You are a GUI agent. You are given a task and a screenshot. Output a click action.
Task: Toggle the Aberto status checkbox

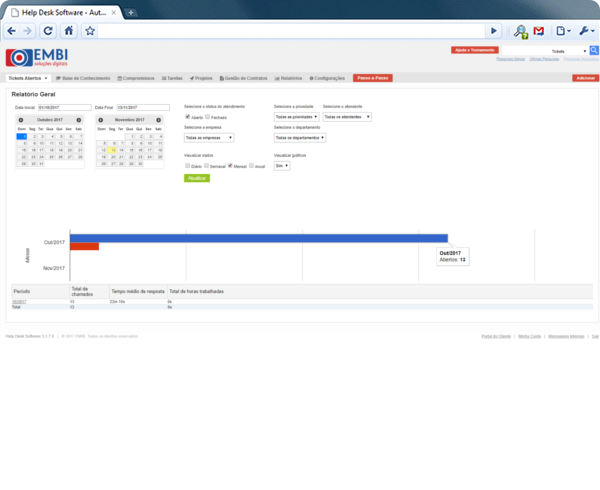pyautogui.click(x=188, y=117)
